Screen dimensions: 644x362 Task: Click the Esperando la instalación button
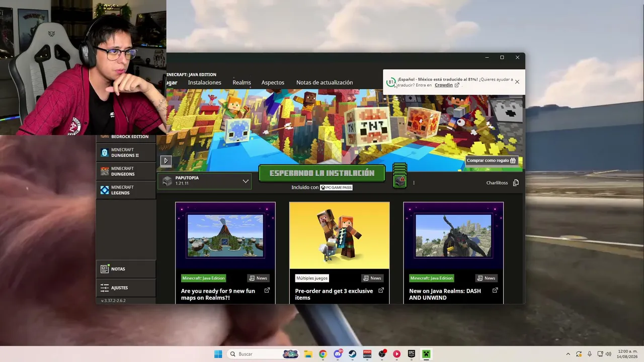pos(322,173)
